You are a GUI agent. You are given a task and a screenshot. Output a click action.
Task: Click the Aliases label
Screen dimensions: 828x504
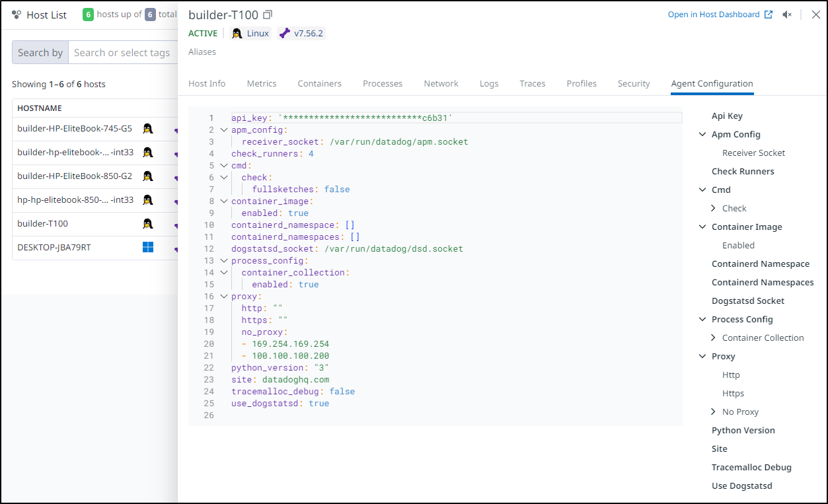click(x=202, y=52)
